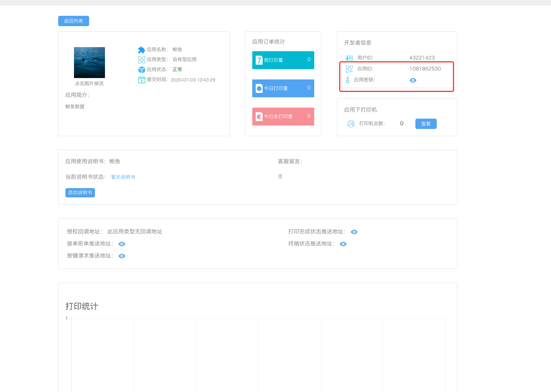Click the 自有型应用 app type value
Image resolution: width=551 pixels, height=392 pixels.
click(185, 59)
